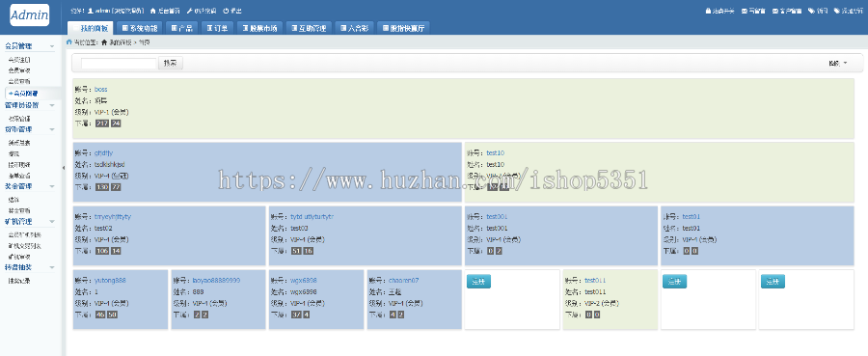Image resolution: width=868 pixels, height=356 pixels.
Task: Click the 130 downline badge
Action: click(102, 187)
